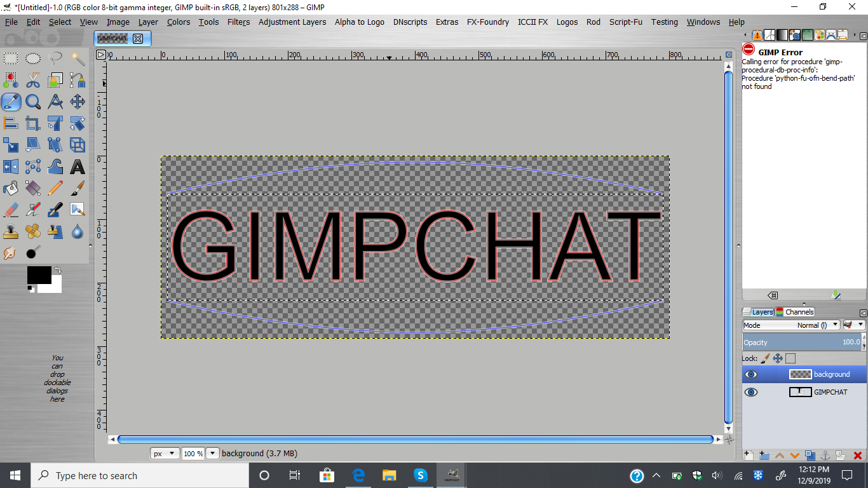Screen dimensions: 868x488
Task: Toggle lock alpha channel
Action: [x=790, y=358]
